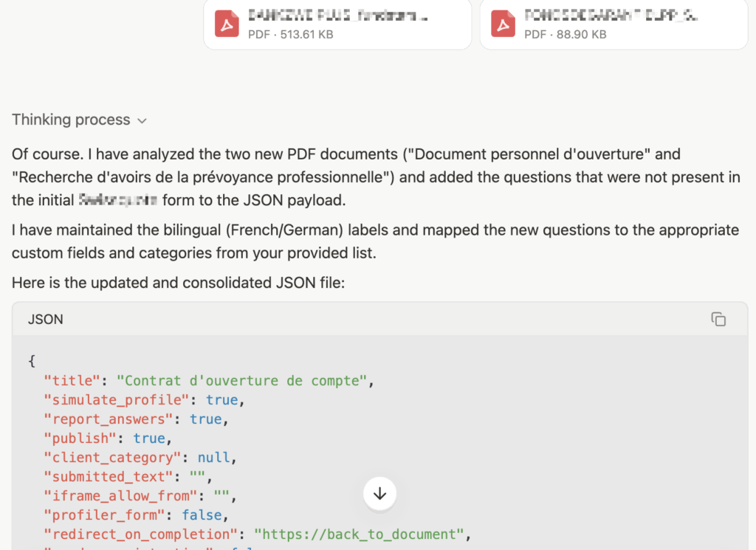756x550 pixels.
Task: Copy the JSON code block contents
Action: tap(718, 319)
